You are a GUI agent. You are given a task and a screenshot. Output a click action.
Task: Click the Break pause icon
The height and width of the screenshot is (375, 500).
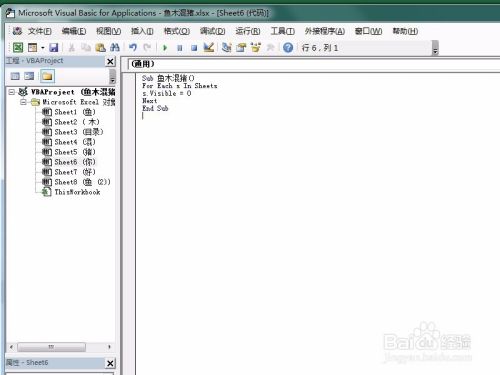pos(180,48)
